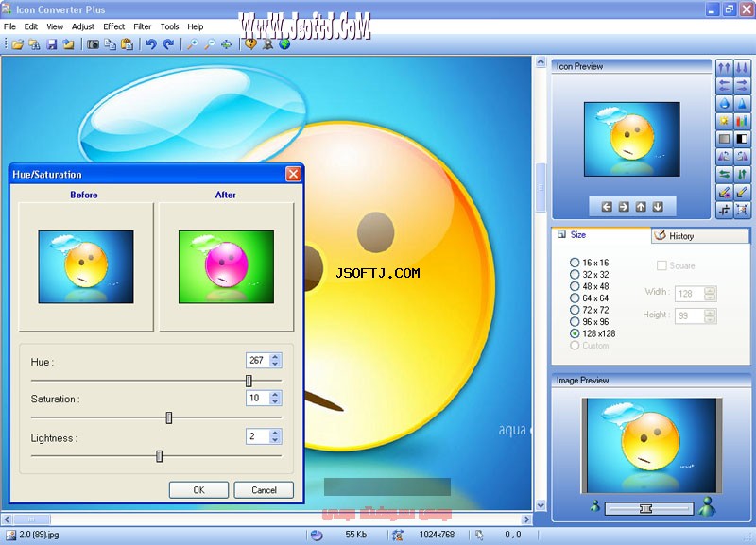The height and width of the screenshot is (545, 756).
Task: Decrease Saturation with the down spinner
Action: tap(275, 401)
